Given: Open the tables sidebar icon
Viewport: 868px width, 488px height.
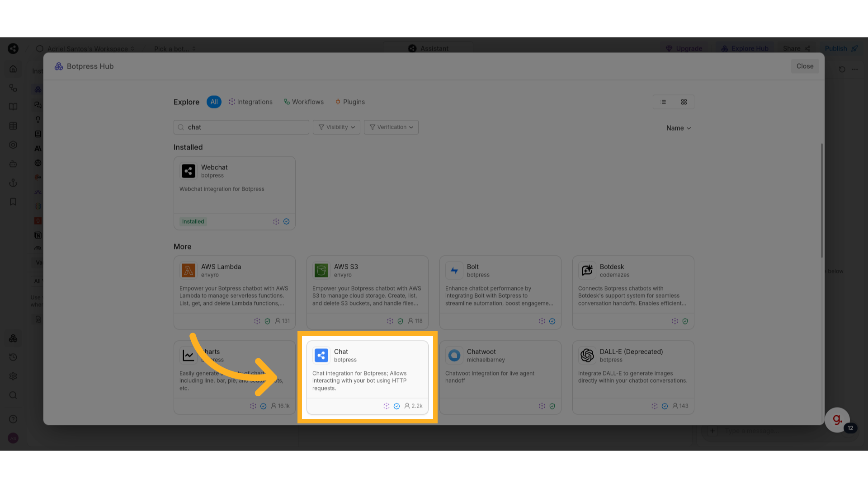Looking at the screenshot, I should click(x=13, y=126).
